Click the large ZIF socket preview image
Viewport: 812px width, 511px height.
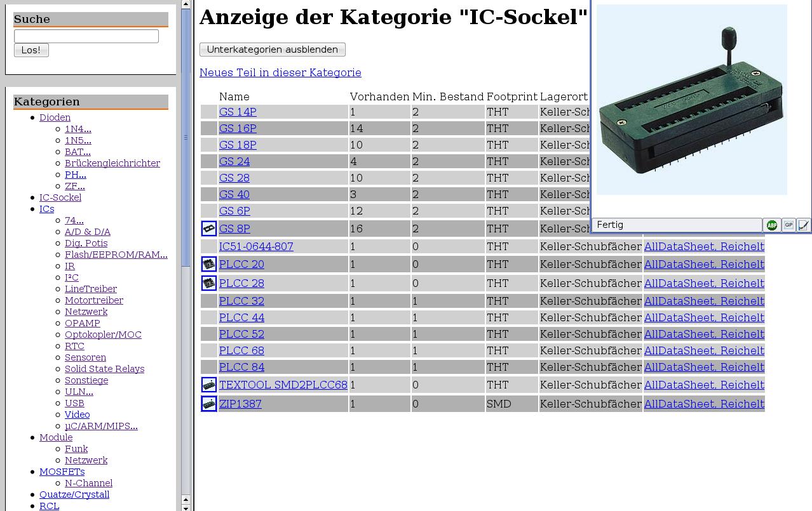tap(691, 100)
